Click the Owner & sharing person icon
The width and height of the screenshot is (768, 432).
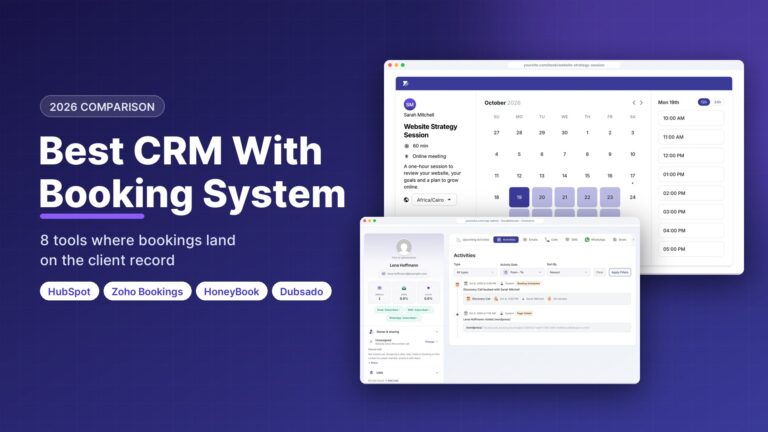coord(371,332)
